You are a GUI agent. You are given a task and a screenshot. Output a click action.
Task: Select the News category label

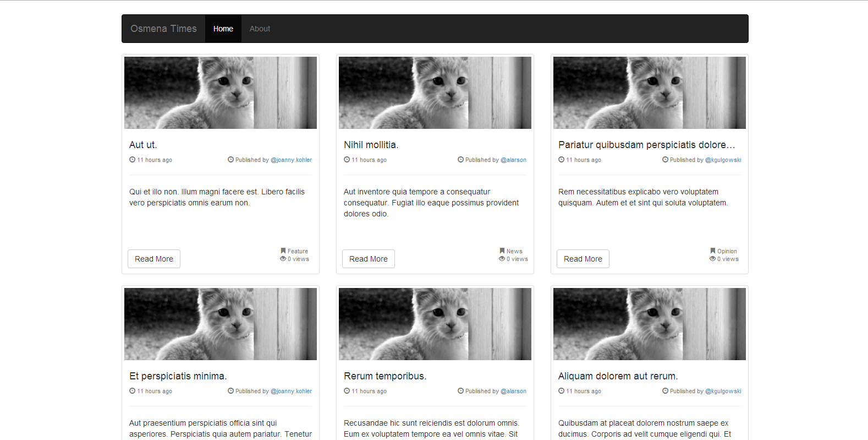(514, 251)
